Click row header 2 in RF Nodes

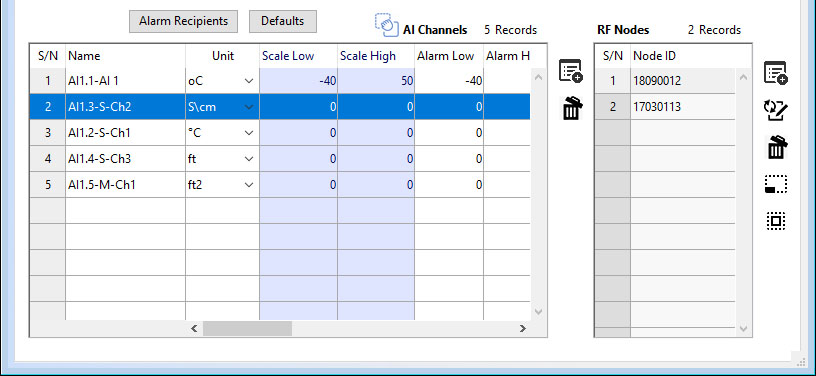coord(613,107)
